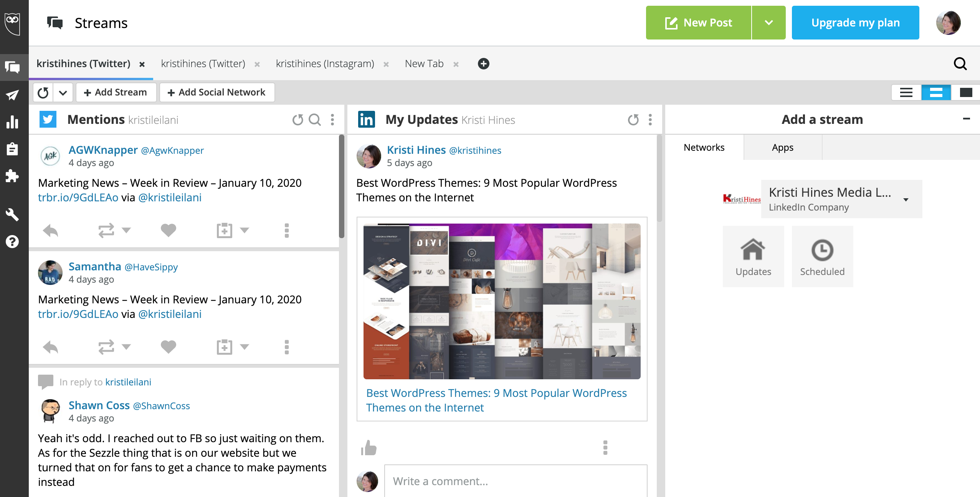Click Add Social Network button
Screen dimensions: 980x497
click(x=217, y=92)
